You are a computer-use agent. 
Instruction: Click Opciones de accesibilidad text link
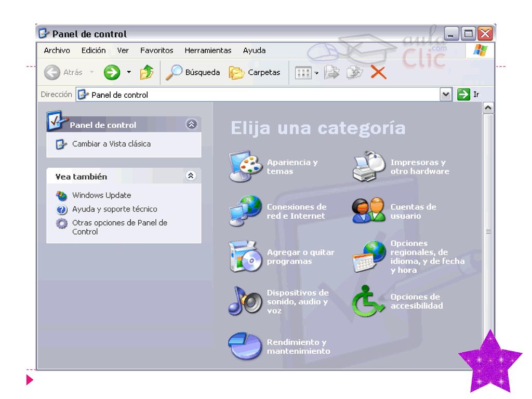pos(417,301)
